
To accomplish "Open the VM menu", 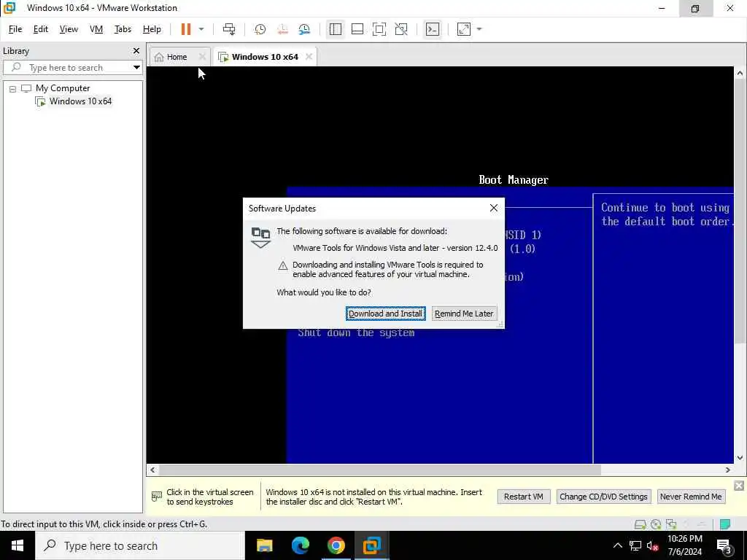I will (x=96, y=29).
